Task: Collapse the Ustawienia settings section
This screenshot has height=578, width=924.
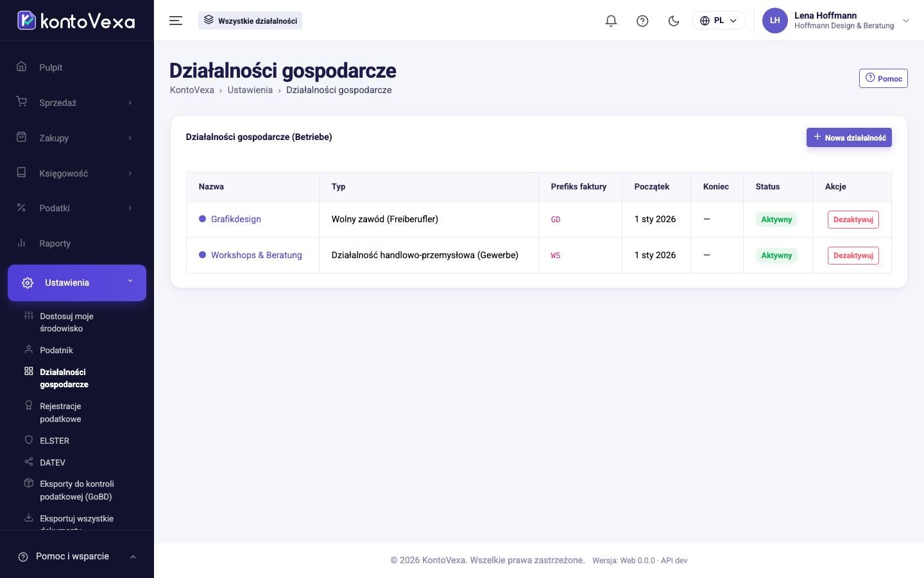Action: tap(77, 283)
